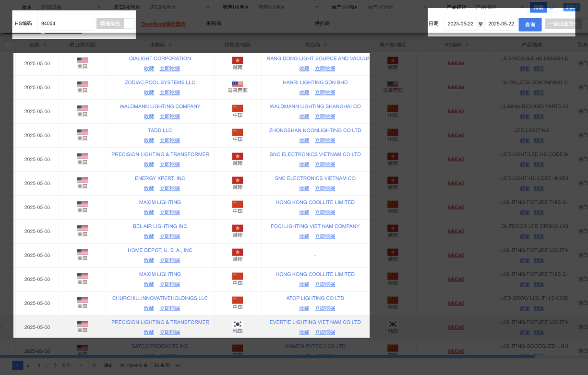Tick the select-all checkbox in the table header

click(x=7, y=45)
